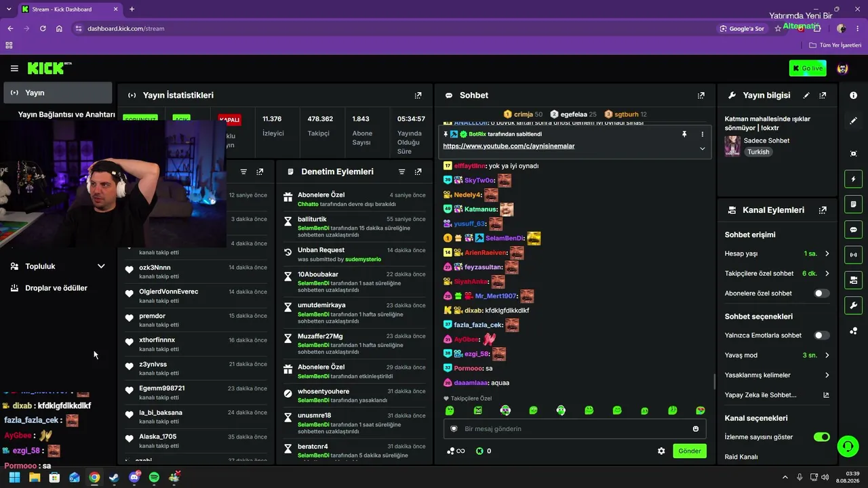This screenshot has height=488, width=868.
Task: Click the capture frame icon in right rail
Action: 853,154
